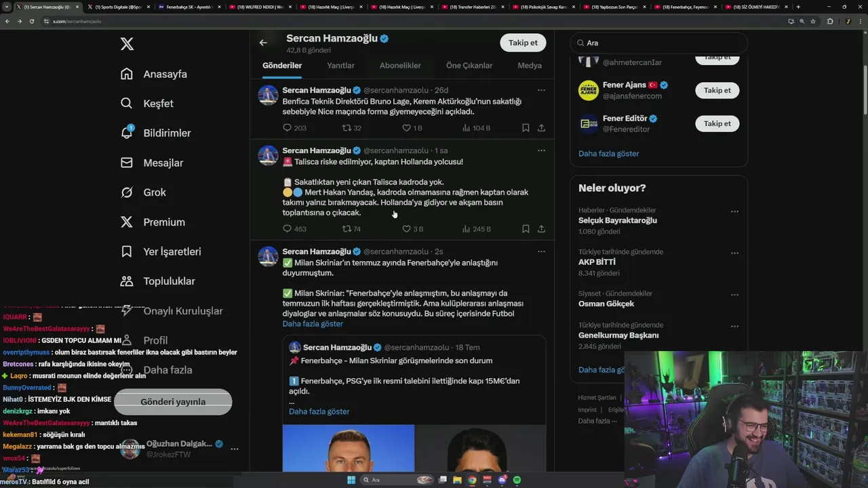Open more menu on Milan Skriniar post
Screen dimensions: 868x488
[541, 251]
